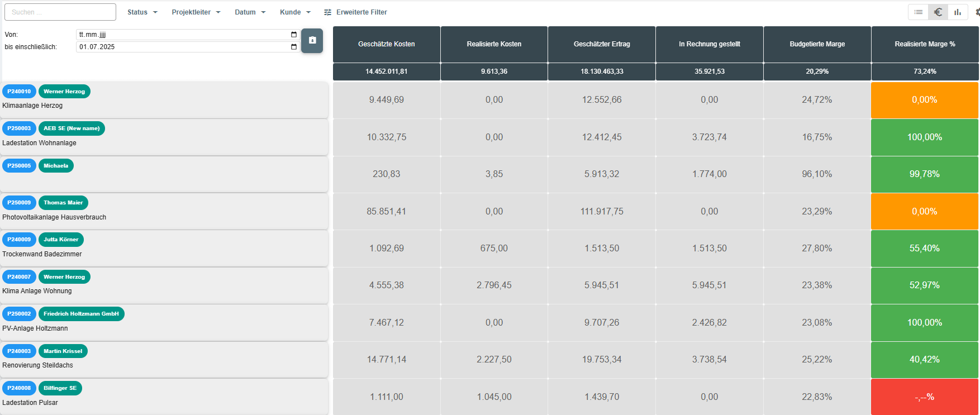980x415 pixels.
Task: Open the Renovierung Steildach project row
Action: pos(37,365)
